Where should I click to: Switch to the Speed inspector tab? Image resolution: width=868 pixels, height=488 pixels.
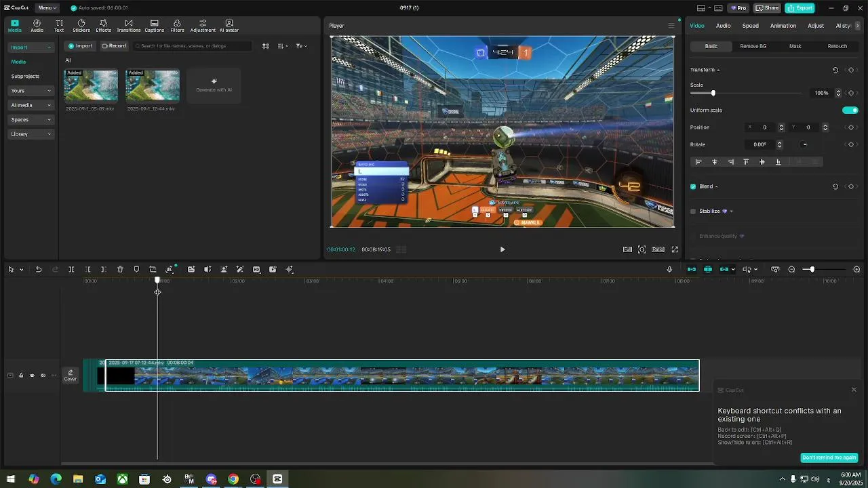point(750,26)
